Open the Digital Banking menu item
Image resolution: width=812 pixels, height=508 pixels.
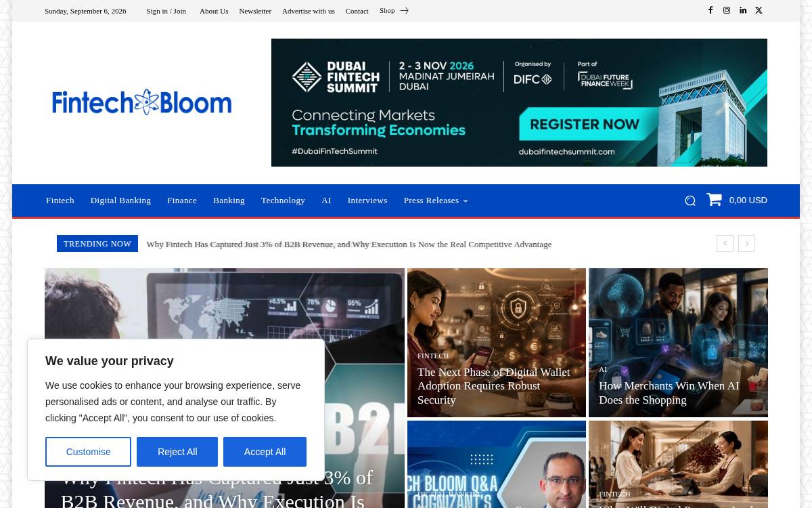point(120,200)
